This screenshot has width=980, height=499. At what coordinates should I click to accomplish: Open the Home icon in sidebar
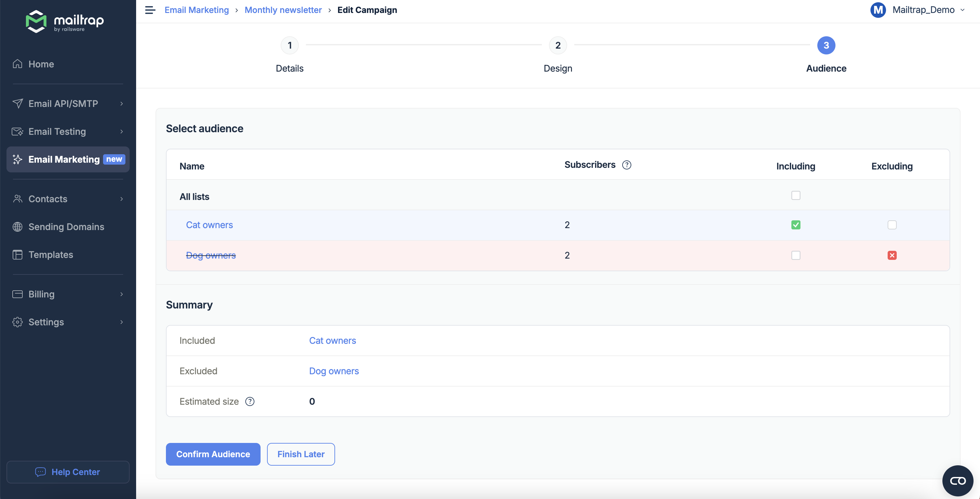pyautogui.click(x=17, y=64)
